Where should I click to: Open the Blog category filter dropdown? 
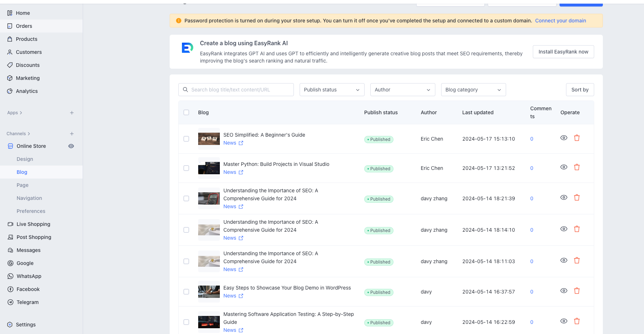pos(474,90)
